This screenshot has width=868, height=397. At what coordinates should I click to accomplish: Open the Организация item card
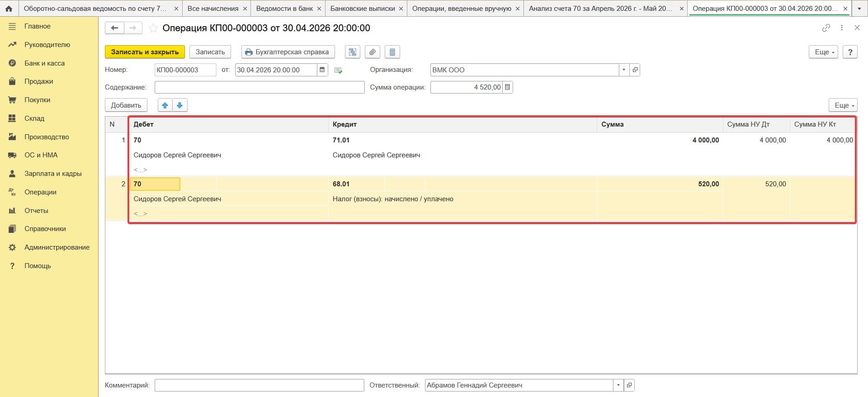pyautogui.click(x=635, y=70)
